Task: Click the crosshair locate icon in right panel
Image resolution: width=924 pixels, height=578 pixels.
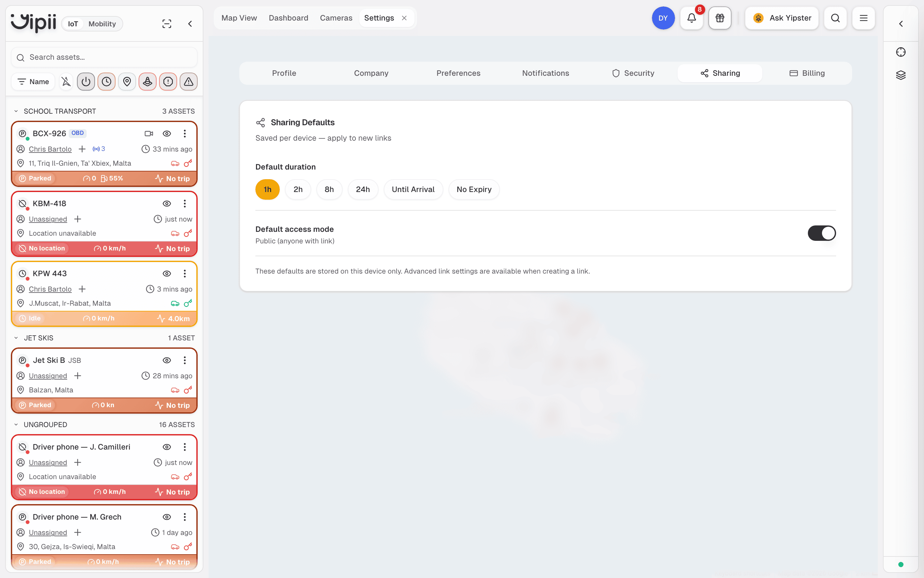Action: [901, 52]
